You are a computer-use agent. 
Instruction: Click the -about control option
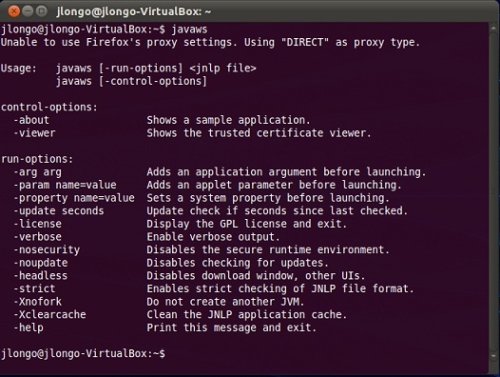click(x=31, y=120)
